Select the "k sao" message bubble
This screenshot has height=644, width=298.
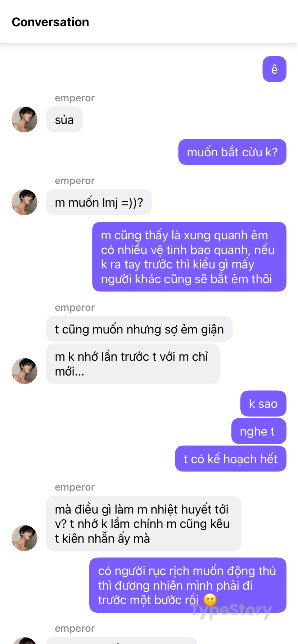point(263,404)
